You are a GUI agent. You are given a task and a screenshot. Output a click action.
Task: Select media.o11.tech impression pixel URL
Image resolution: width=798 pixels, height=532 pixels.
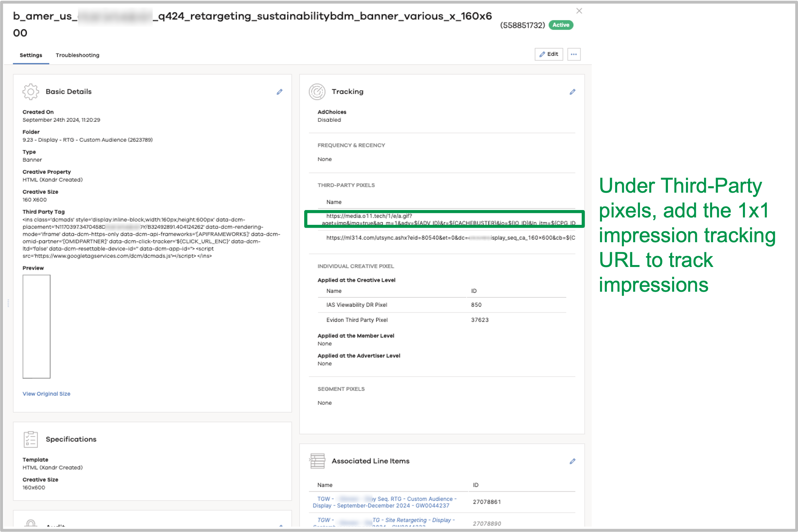click(x=449, y=219)
